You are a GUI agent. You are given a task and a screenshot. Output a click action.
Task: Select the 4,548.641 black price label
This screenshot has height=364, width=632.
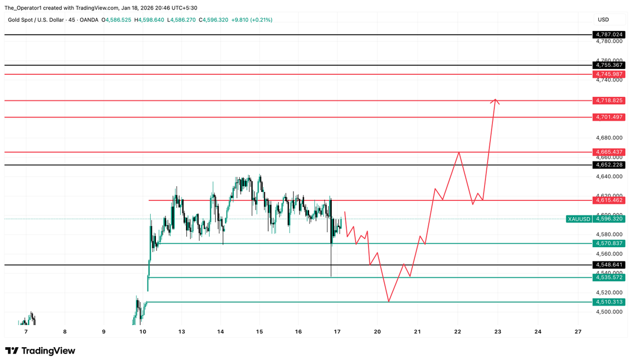pos(609,265)
